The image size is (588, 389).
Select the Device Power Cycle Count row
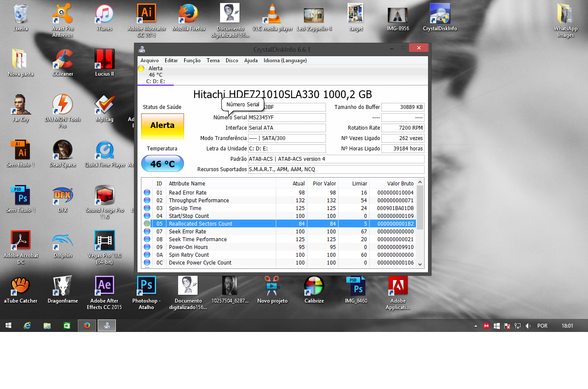(279, 263)
